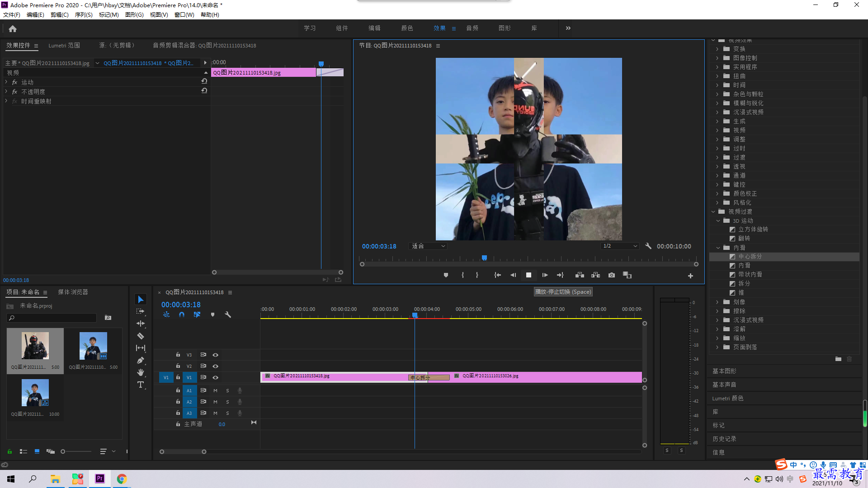
Task: Switch to 编辑 workspace tab
Action: (374, 28)
